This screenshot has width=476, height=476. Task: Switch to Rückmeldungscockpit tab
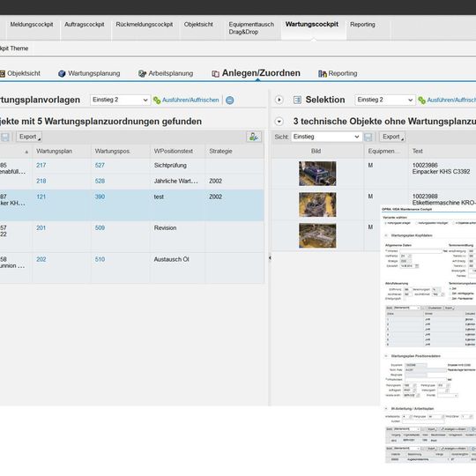click(145, 25)
